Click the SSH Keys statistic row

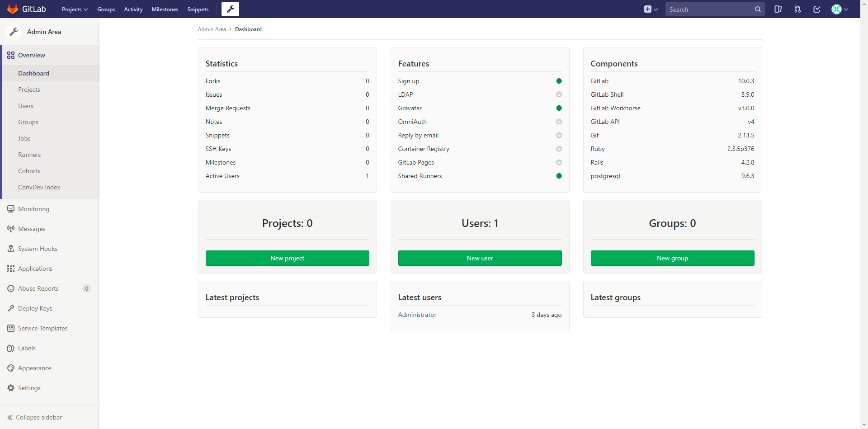click(x=287, y=149)
